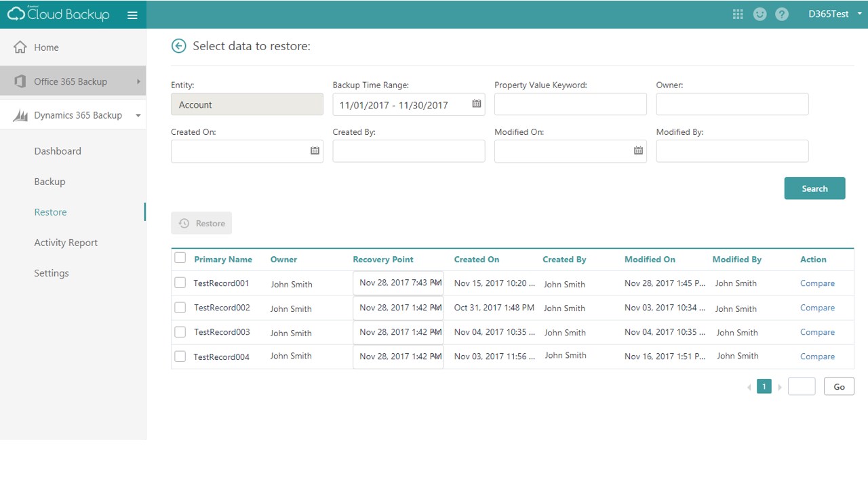Open Recovery Point dropdown for TestRecord002
Screen dimensions: 868x488
click(x=398, y=307)
